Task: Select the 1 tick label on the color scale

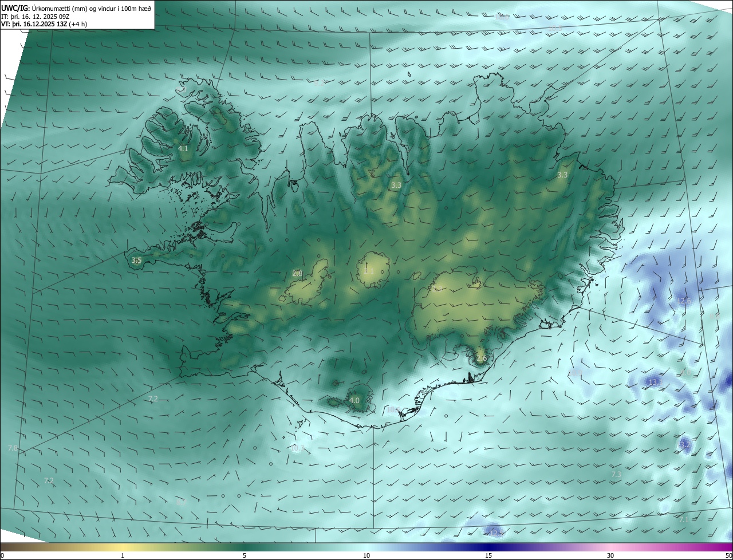Action: [x=123, y=556]
